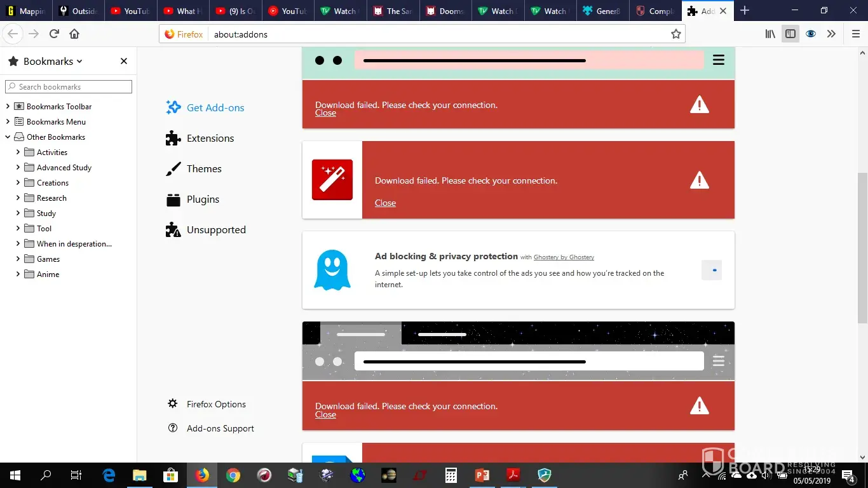
Task: Toggle the Ghostery add-on install switch
Action: (x=712, y=270)
